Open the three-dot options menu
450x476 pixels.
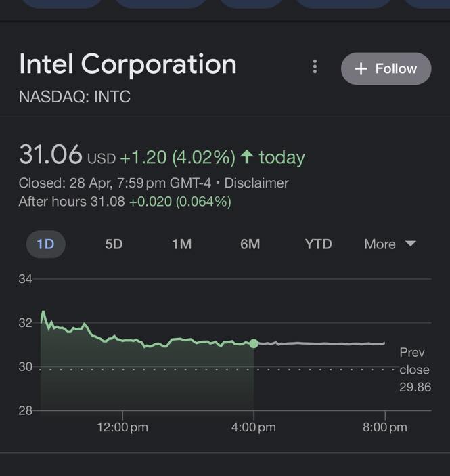(315, 67)
